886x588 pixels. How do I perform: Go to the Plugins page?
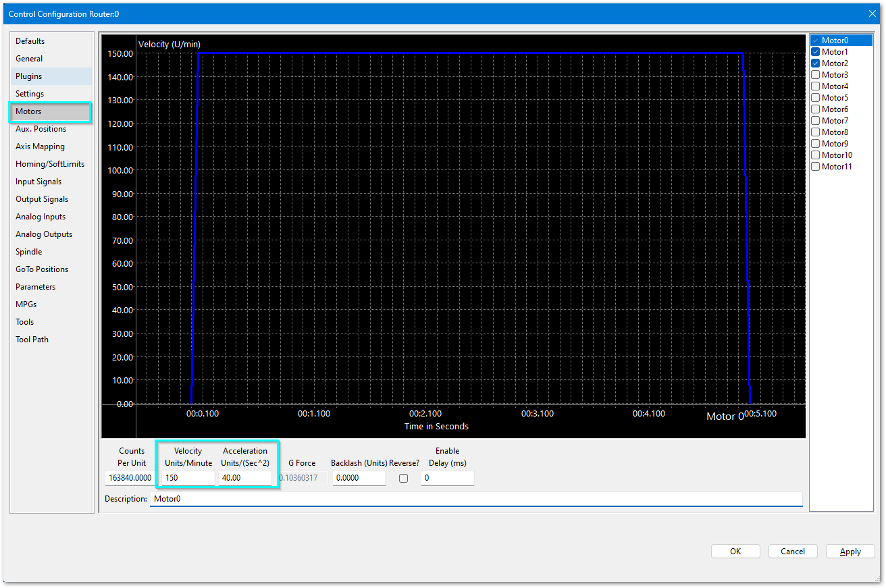(x=29, y=76)
